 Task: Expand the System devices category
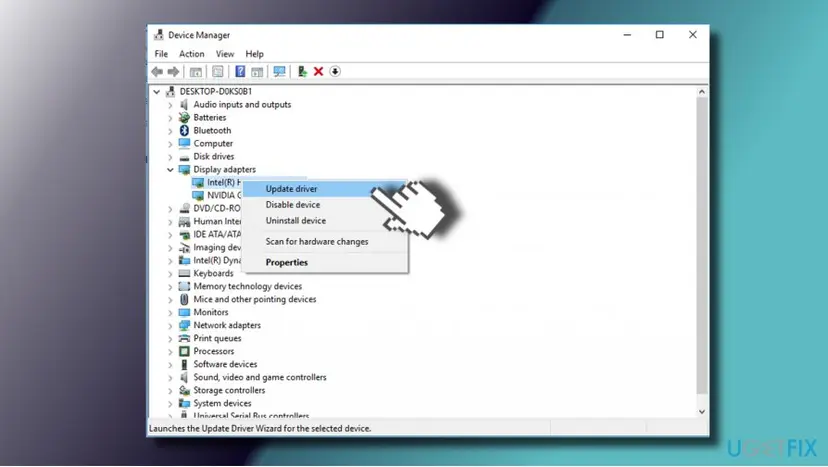(x=170, y=404)
